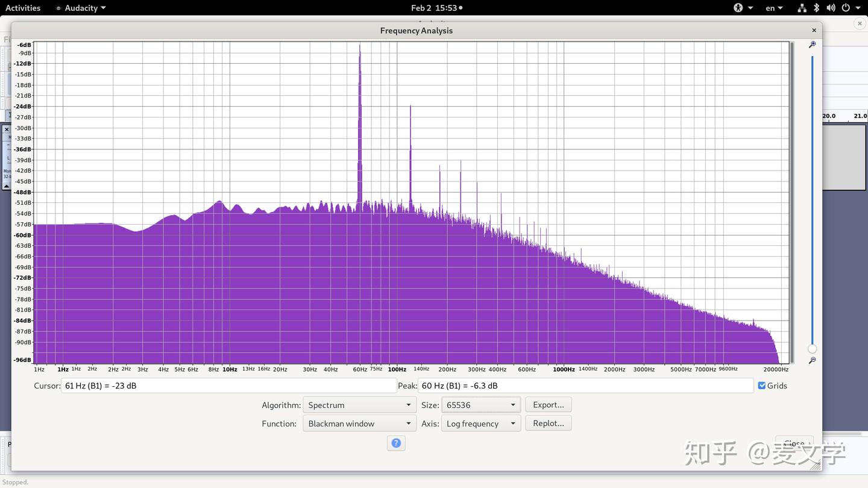Click the "Frequency Analysis" title text
This screenshot has width=868, height=488.
[417, 30]
